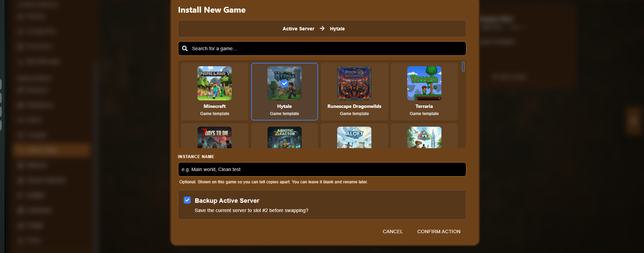
Task: Click the slot #2 backup description text
Action: tap(251, 210)
